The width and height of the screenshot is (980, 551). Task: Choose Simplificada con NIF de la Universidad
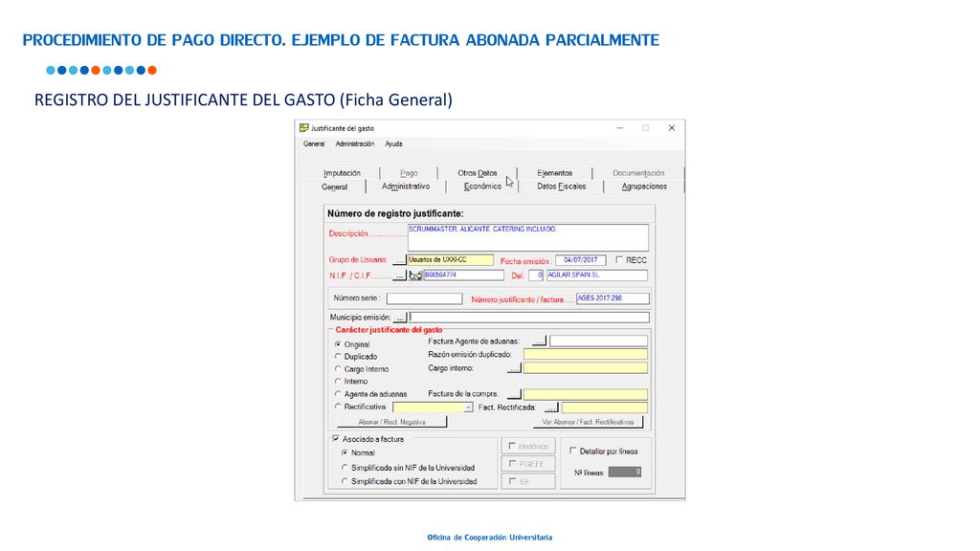pos(345,481)
